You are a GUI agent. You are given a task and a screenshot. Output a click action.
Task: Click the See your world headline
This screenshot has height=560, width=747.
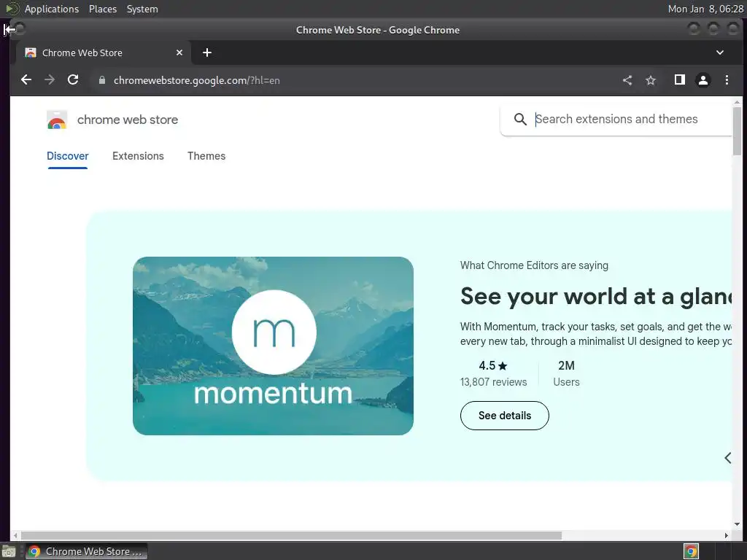[x=596, y=296]
